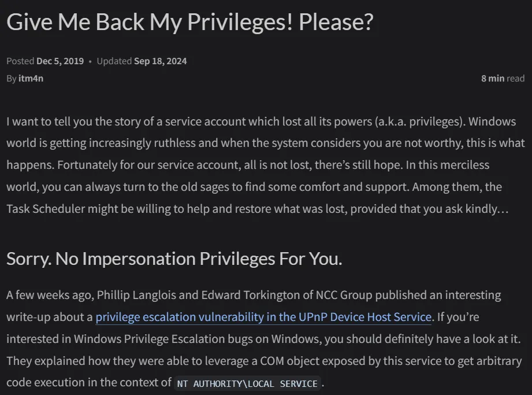Click the Updated label before Sep 18
Image resolution: width=532 pixels, height=395 pixels.
(114, 61)
